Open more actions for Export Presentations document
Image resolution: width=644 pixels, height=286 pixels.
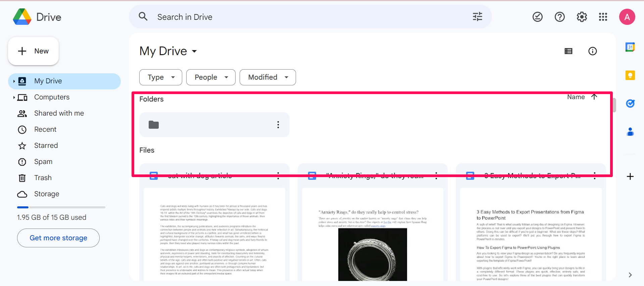[595, 175]
